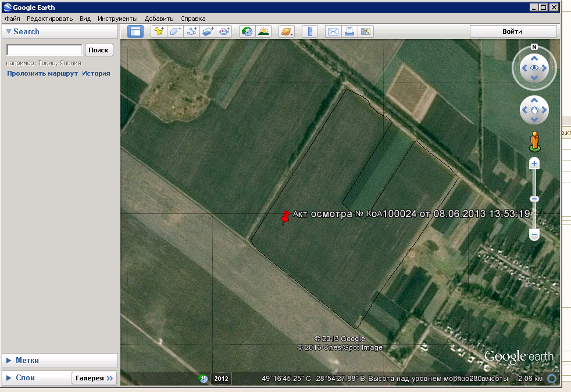Open the planet switcher dropdown

click(x=287, y=31)
